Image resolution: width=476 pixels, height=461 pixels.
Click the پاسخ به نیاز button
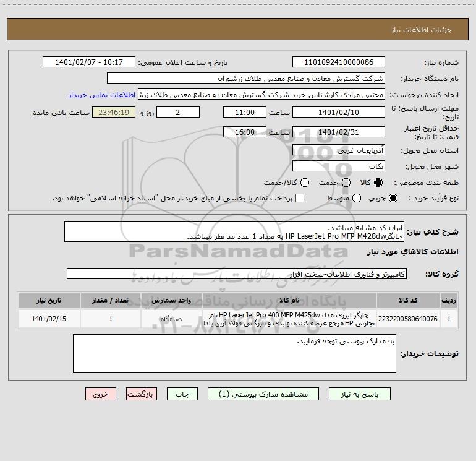pyautogui.click(x=360, y=394)
